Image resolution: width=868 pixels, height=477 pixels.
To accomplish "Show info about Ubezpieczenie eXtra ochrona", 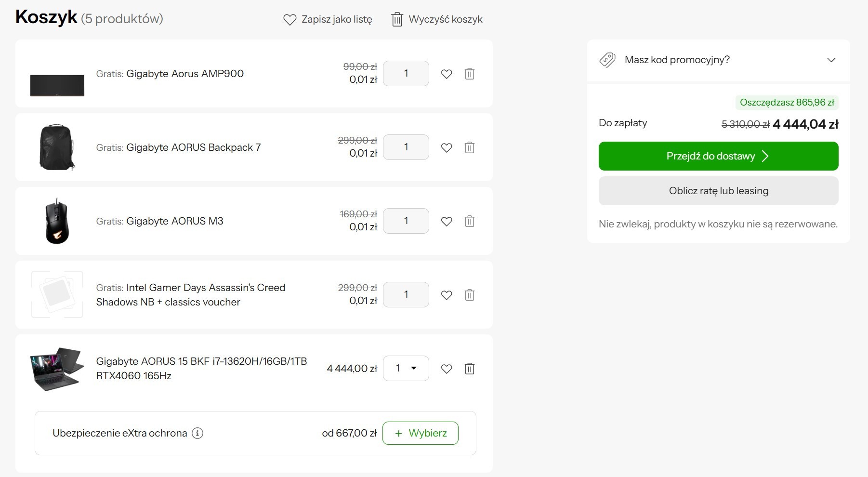I will point(197,433).
